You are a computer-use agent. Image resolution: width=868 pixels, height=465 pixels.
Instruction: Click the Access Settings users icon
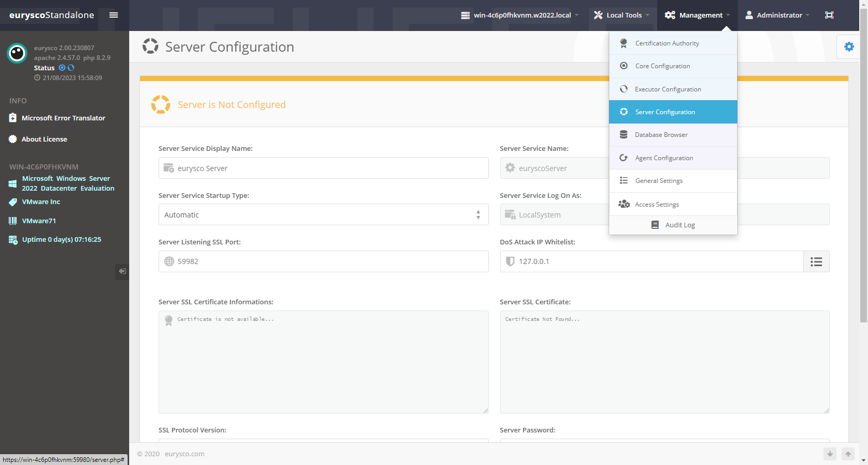(624, 204)
